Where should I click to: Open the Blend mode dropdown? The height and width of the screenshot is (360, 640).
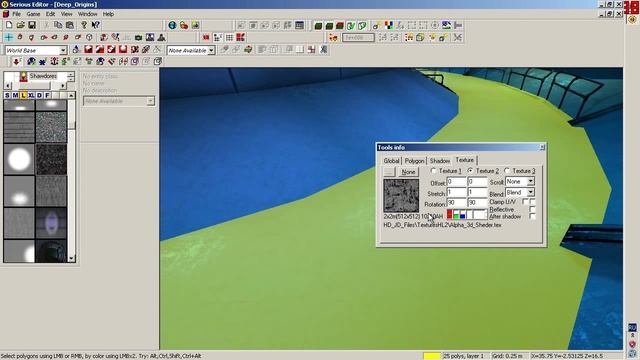[x=531, y=192]
